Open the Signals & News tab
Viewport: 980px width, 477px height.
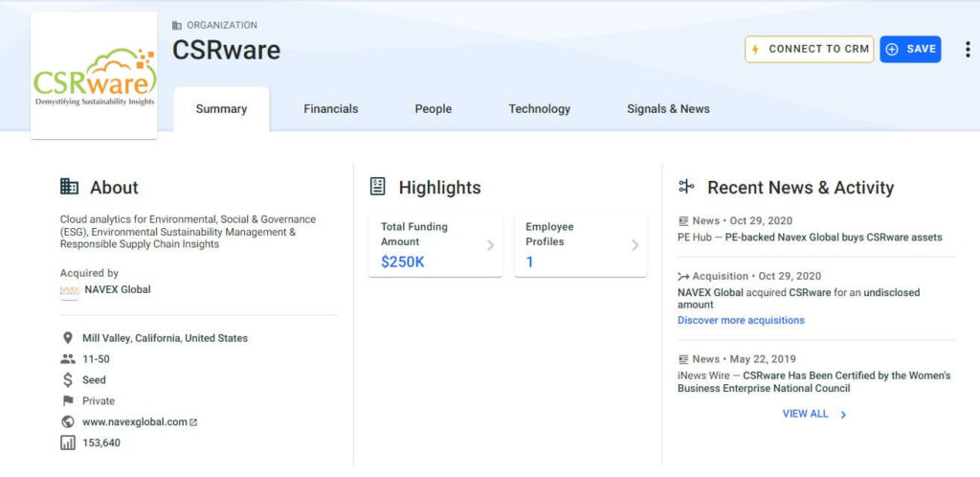pyautogui.click(x=668, y=109)
